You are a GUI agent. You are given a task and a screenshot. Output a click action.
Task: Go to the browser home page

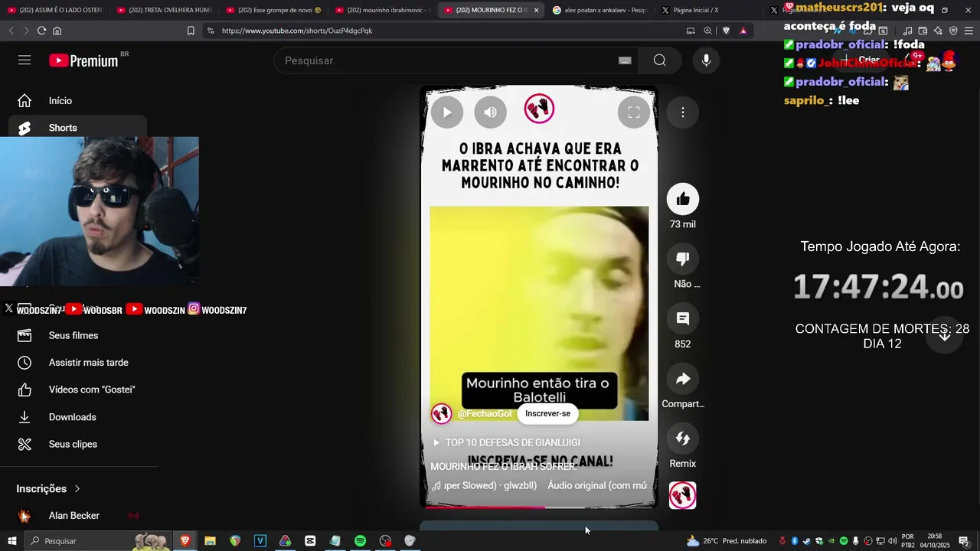(x=57, y=31)
